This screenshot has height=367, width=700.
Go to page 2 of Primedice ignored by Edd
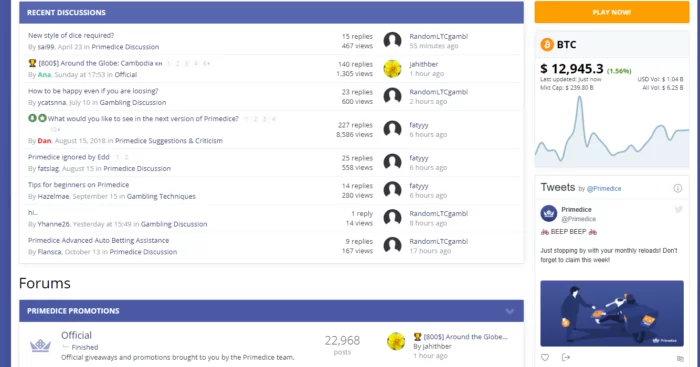pos(126,157)
